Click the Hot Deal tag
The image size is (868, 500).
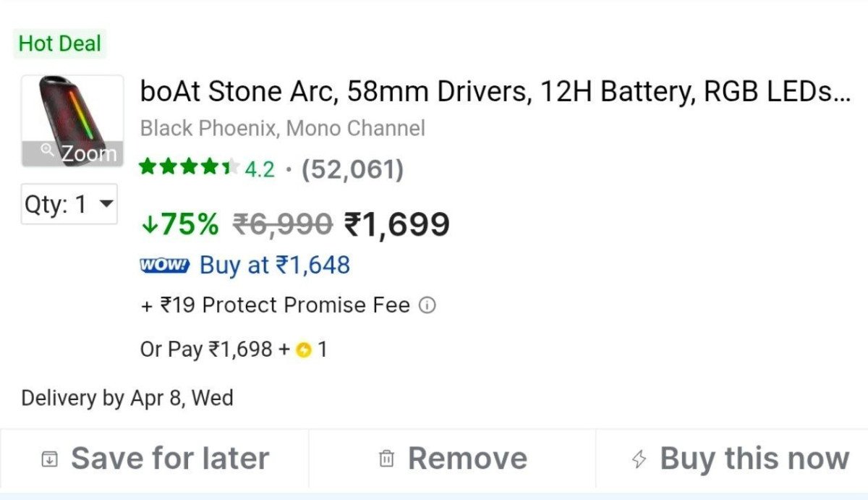point(60,43)
